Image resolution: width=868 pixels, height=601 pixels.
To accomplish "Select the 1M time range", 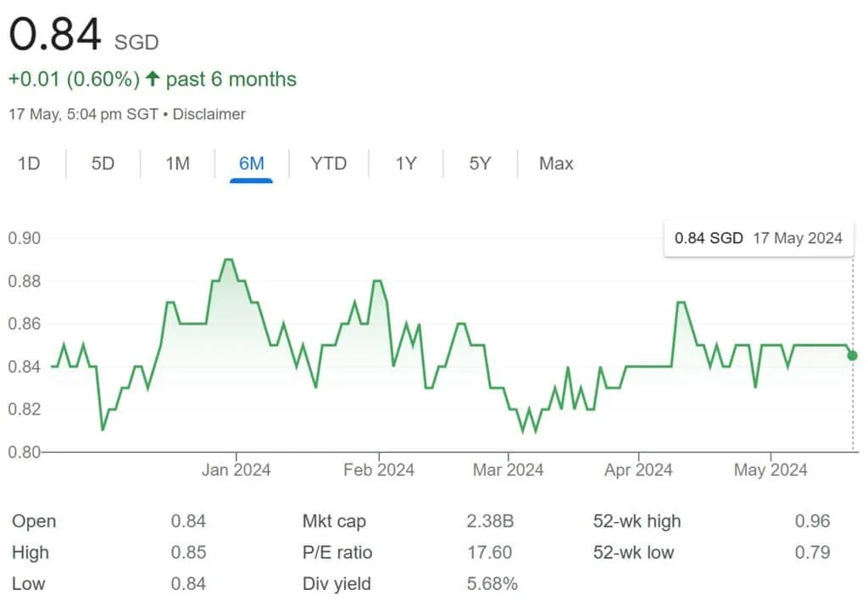I will pyautogui.click(x=176, y=164).
